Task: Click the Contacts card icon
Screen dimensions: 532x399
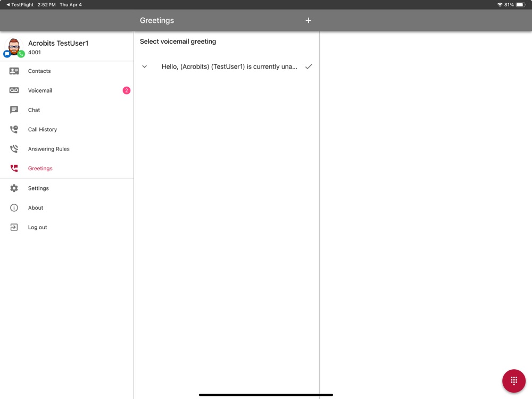Action: pyautogui.click(x=14, y=71)
